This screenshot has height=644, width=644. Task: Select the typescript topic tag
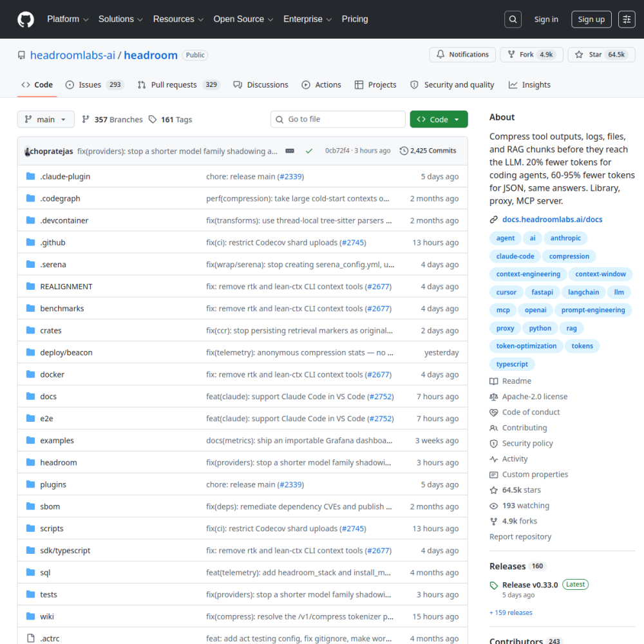point(512,365)
